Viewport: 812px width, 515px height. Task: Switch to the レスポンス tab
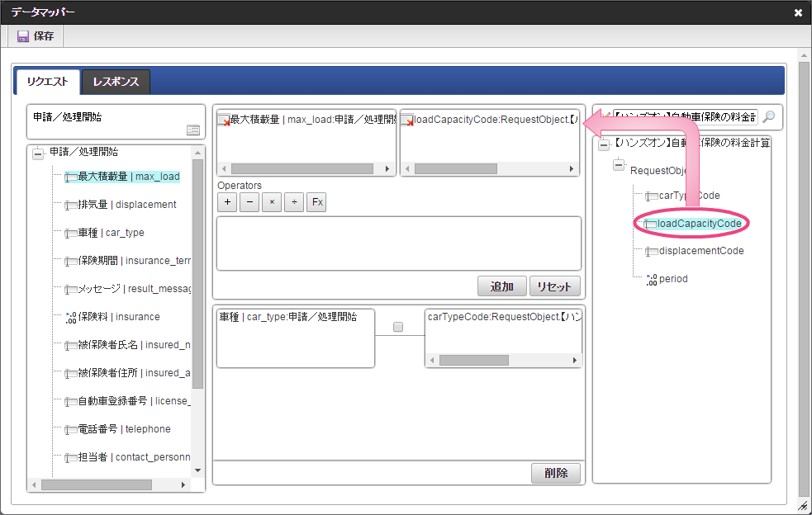click(x=116, y=82)
